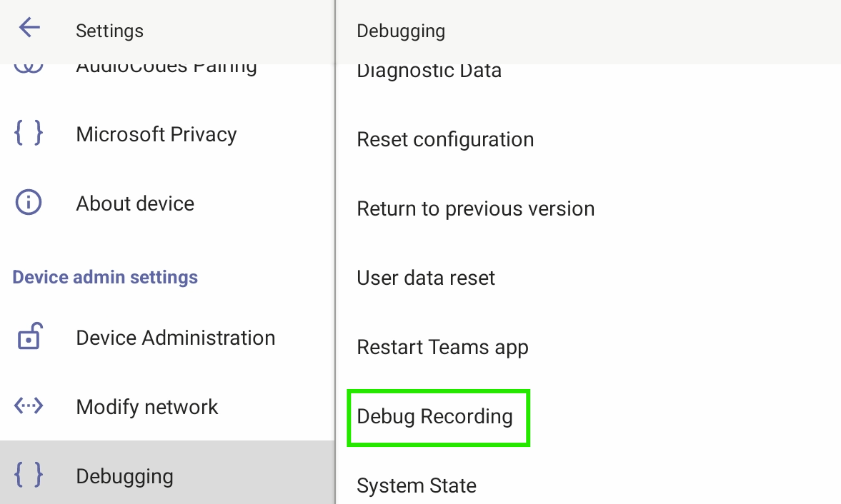The height and width of the screenshot is (504, 841).
Task: Open System State option
Action: tap(417, 485)
